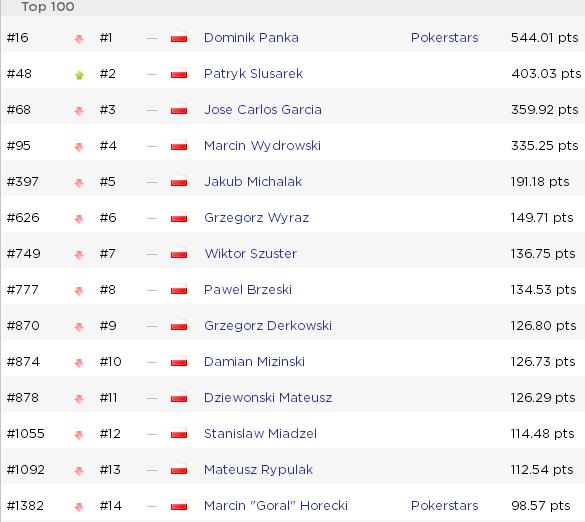Viewport: 585px width, 522px height.
Task: Click Poland flag beside Marcin Wydrowski
Action: [x=179, y=146]
